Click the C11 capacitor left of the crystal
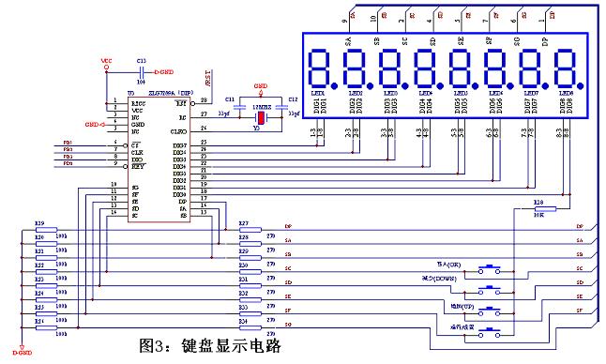 [x=239, y=107]
